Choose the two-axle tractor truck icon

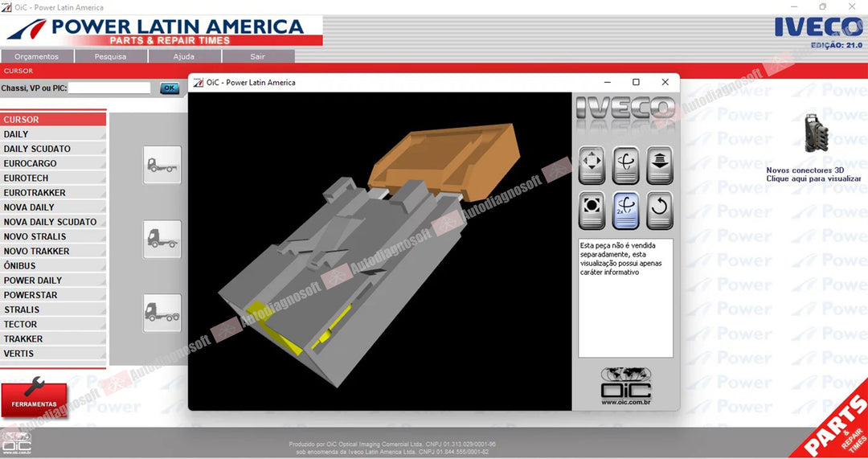click(x=162, y=240)
